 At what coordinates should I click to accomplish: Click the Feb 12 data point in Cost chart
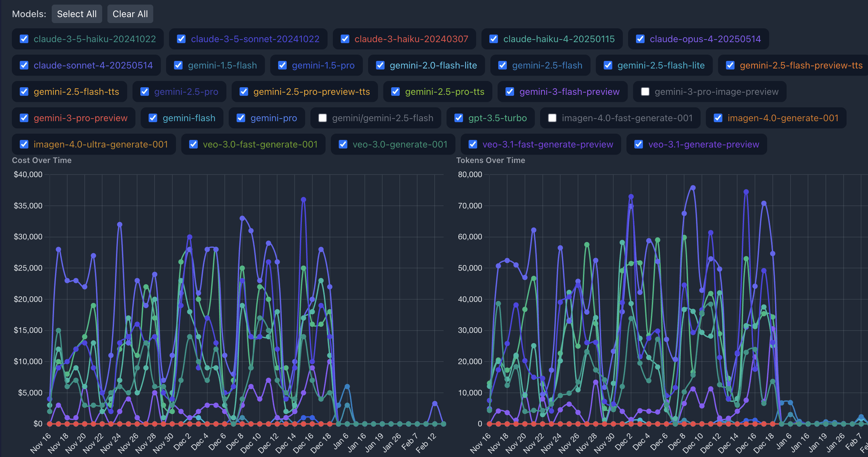(x=434, y=403)
